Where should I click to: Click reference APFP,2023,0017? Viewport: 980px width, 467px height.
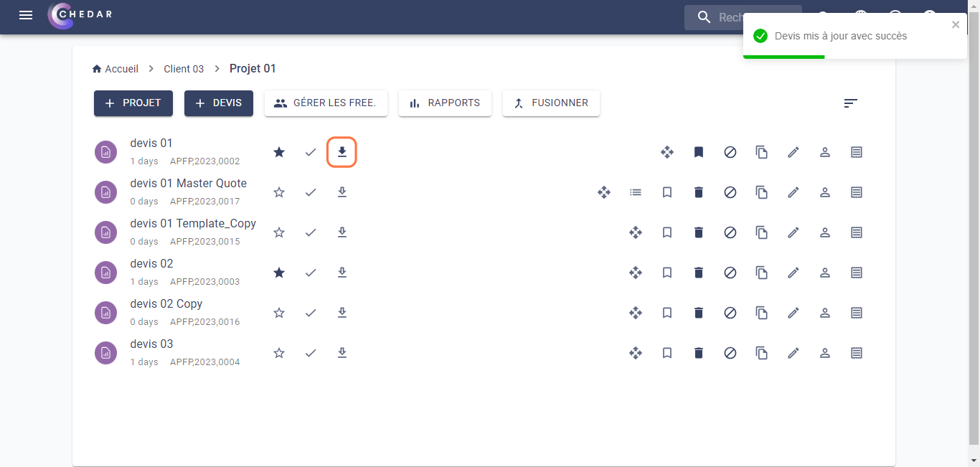(x=205, y=202)
